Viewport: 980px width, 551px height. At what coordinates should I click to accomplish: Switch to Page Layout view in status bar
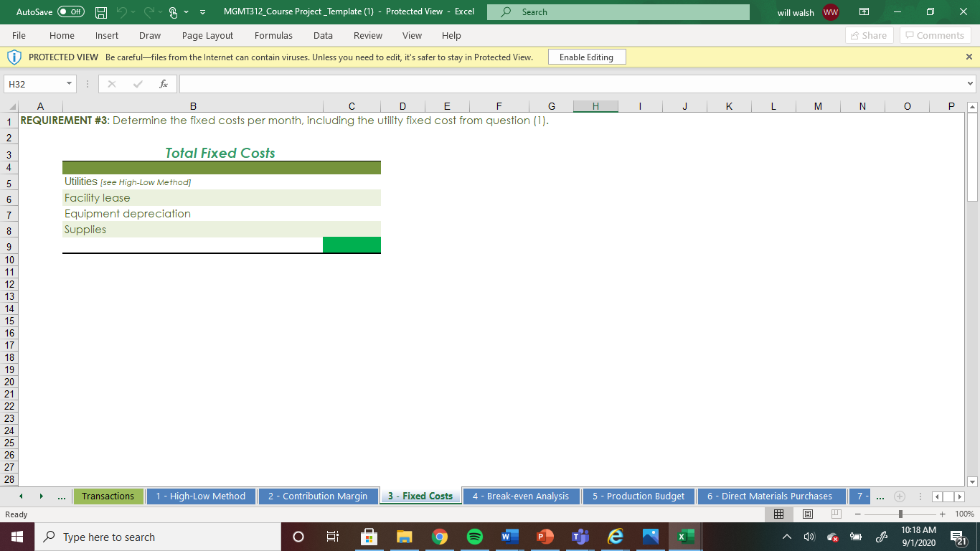(806, 514)
